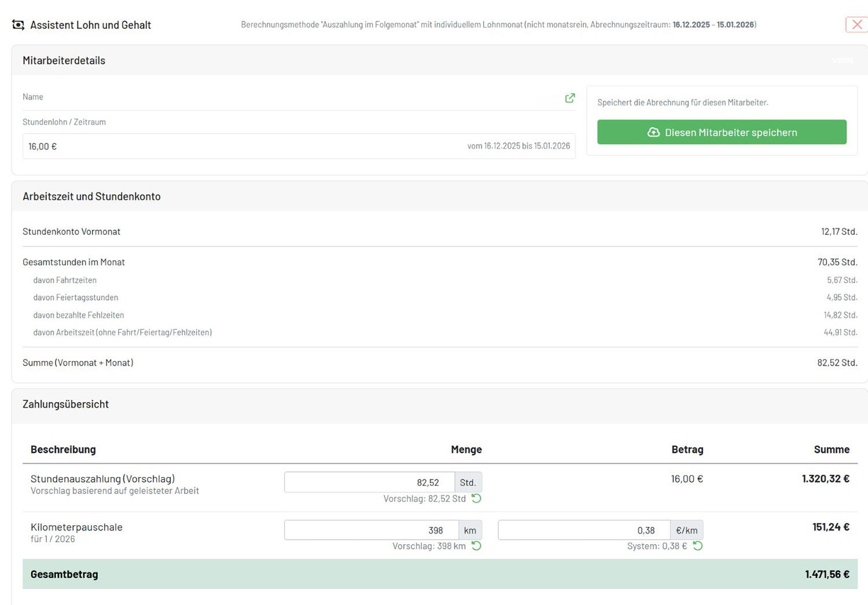Click the €/km rate input field
The width and height of the screenshot is (868, 605).
point(583,530)
